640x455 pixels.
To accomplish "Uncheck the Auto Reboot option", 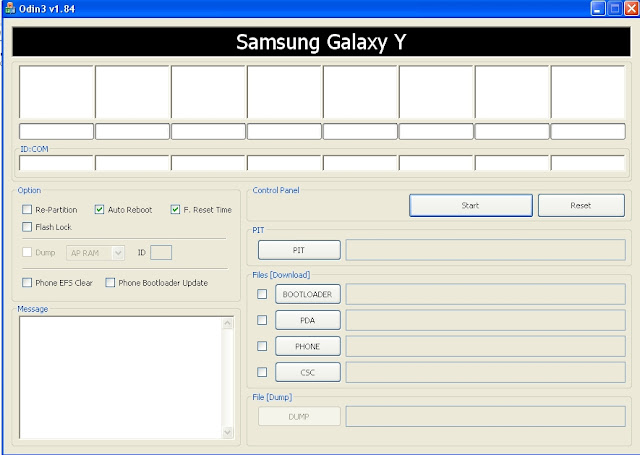I will point(99,210).
